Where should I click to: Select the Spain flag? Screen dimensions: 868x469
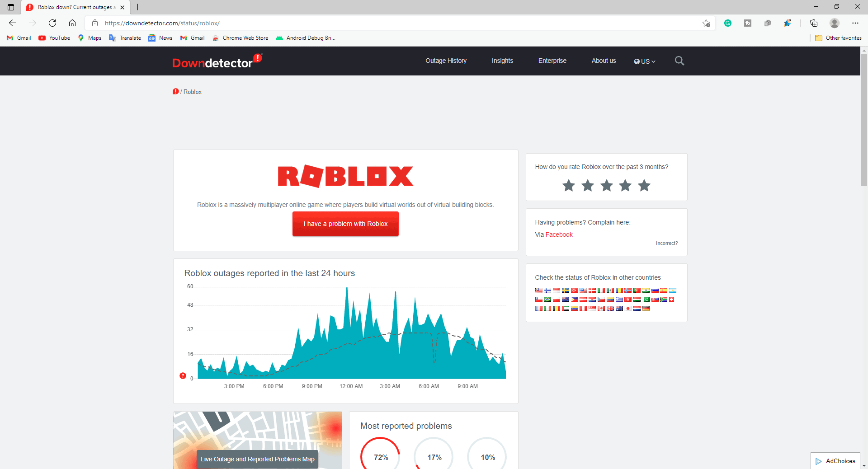click(x=664, y=290)
